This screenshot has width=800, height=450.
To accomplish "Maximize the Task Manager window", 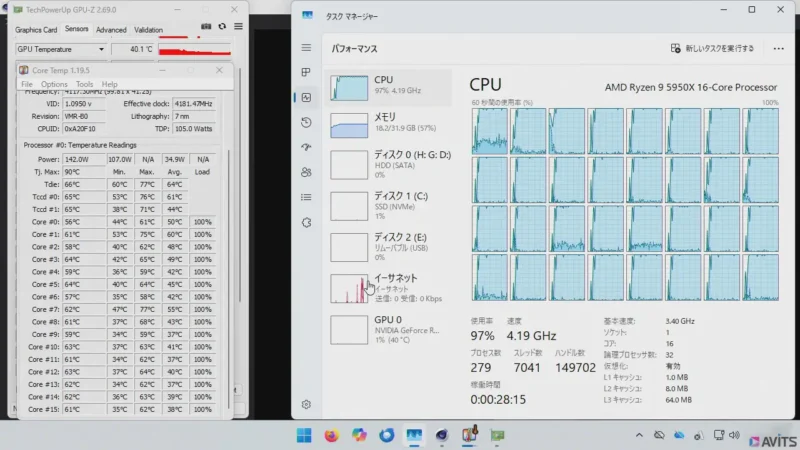I will (x=752, y=10).
